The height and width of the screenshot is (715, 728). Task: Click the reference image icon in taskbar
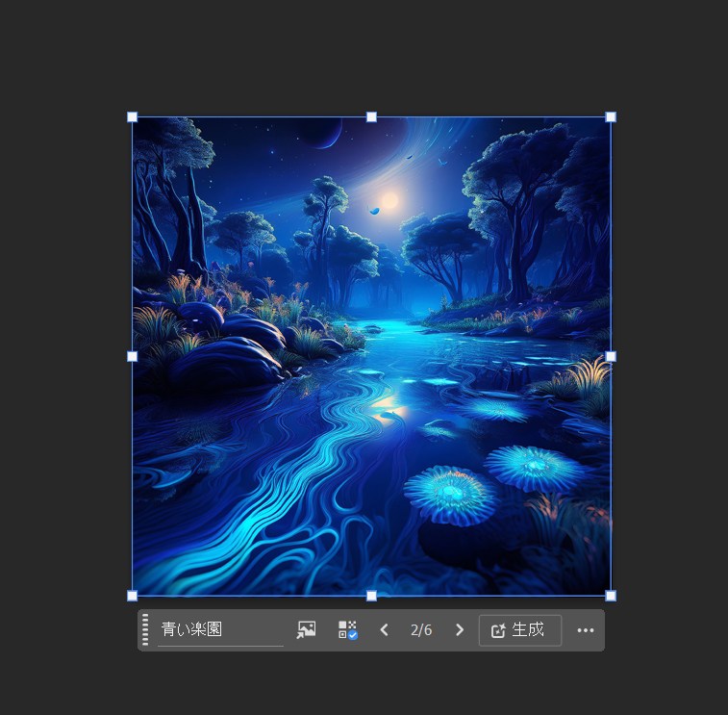point(307,630)
